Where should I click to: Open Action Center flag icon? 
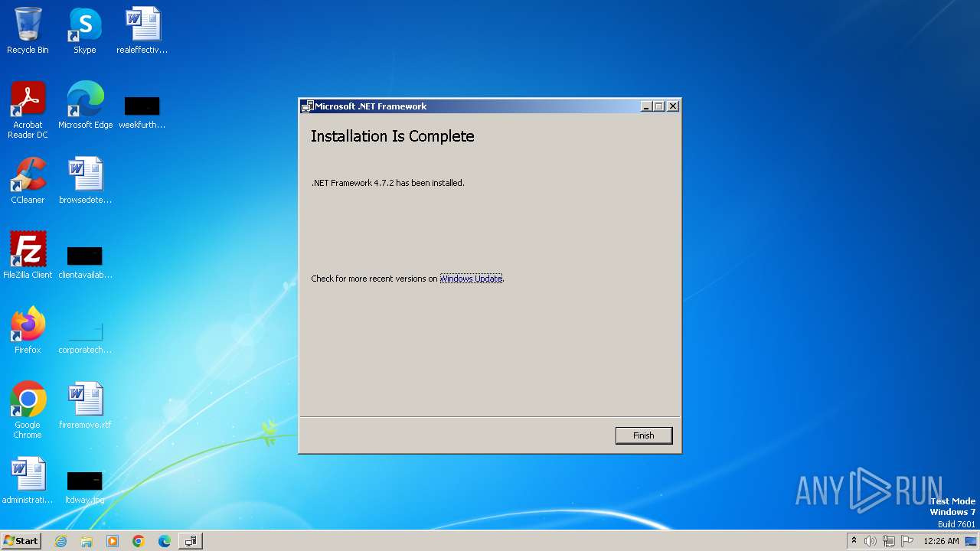908,541
